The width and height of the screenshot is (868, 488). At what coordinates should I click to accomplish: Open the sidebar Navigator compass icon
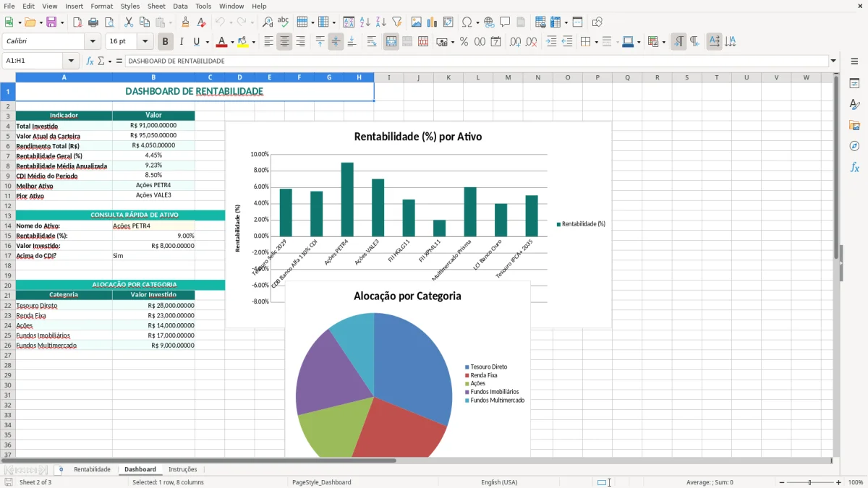tap(854, 146)
